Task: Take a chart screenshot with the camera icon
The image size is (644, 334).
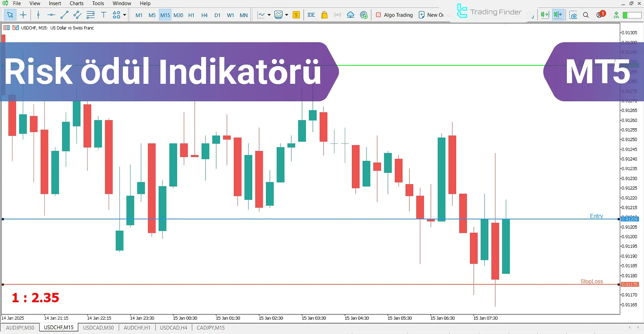Action: pos(573,15)
